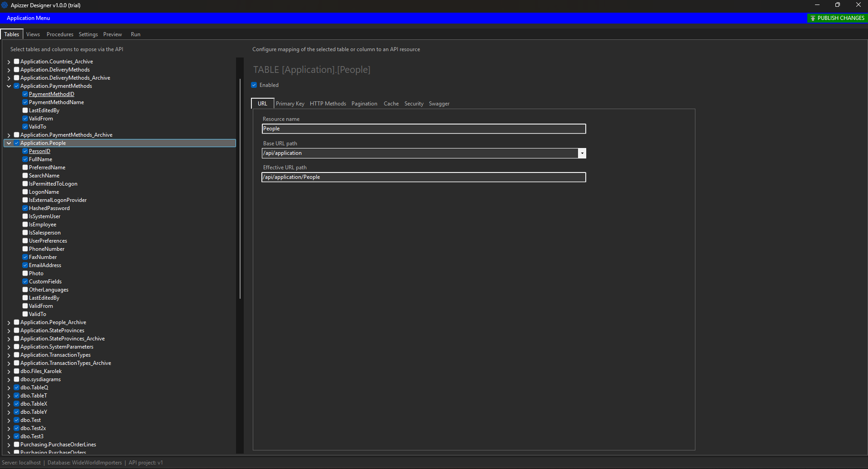Check the Photo column checkbox

click(x=25, y=273)
